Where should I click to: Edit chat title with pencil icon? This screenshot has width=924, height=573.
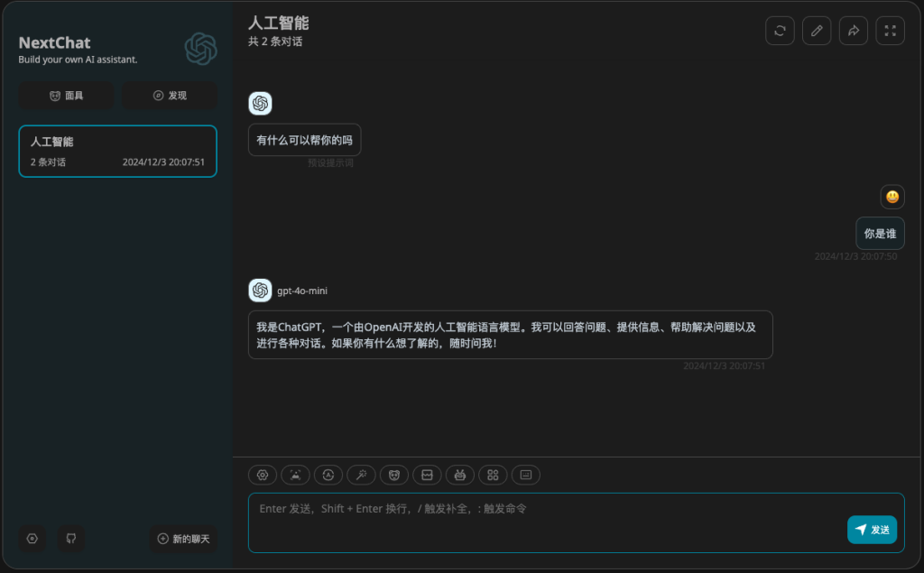[x=817, y=31]
